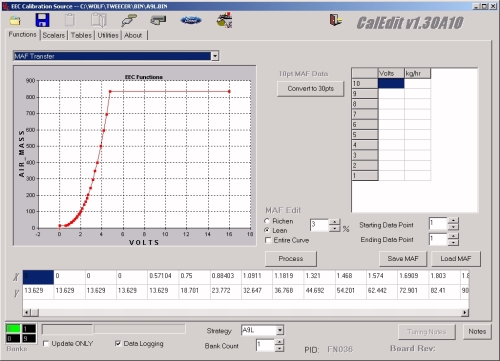Toggle the Update ONLY checkbox

[x=46, y=344]
